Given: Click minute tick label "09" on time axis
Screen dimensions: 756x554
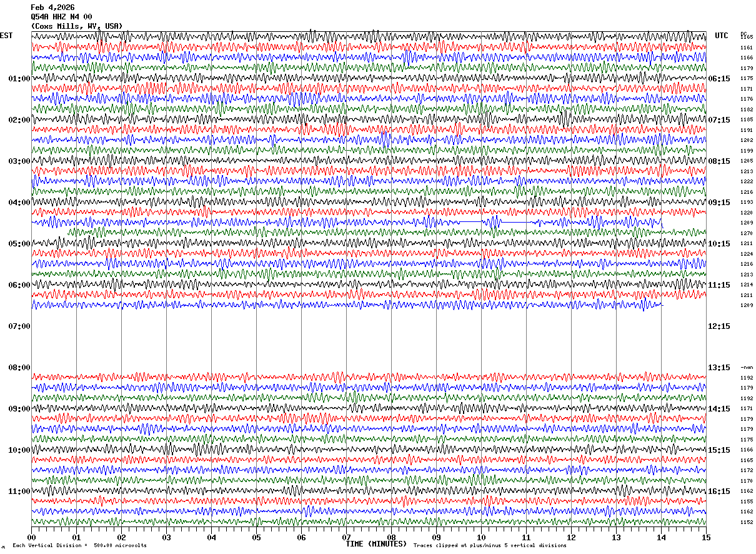Looking at the screenshot, I should [x=436, y=537].
